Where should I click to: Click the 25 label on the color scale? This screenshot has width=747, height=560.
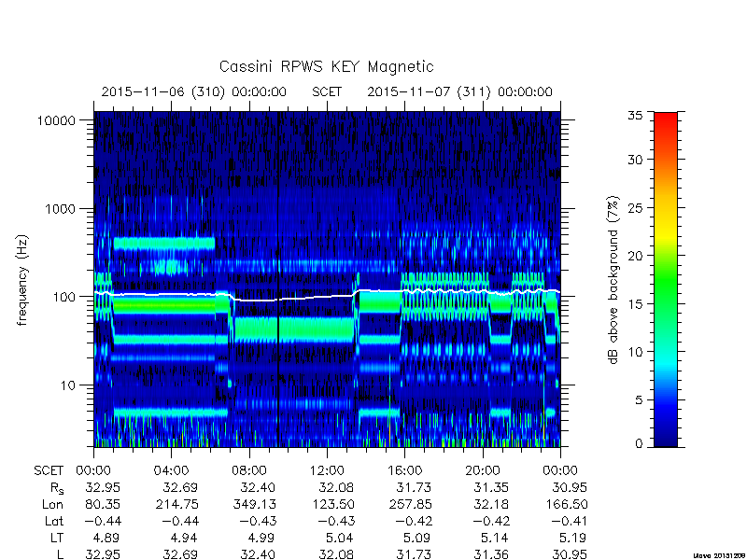635,208
